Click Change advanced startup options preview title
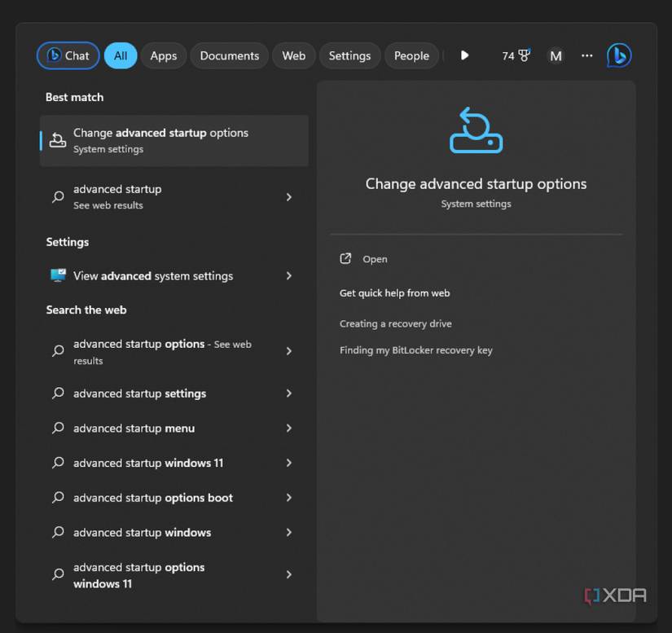 tap(476, 184)
